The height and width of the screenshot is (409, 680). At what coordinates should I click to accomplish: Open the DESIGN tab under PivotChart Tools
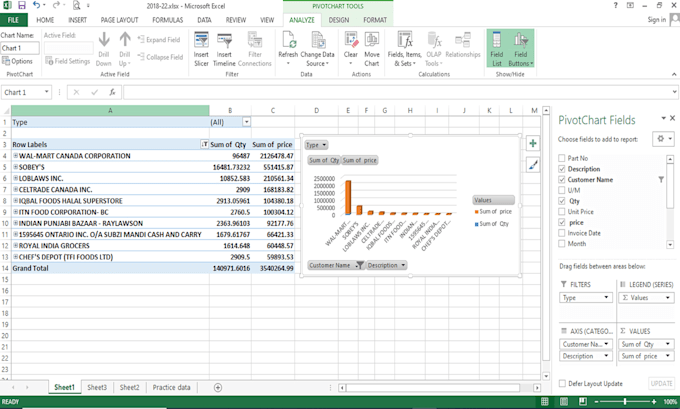pos(339,20)
